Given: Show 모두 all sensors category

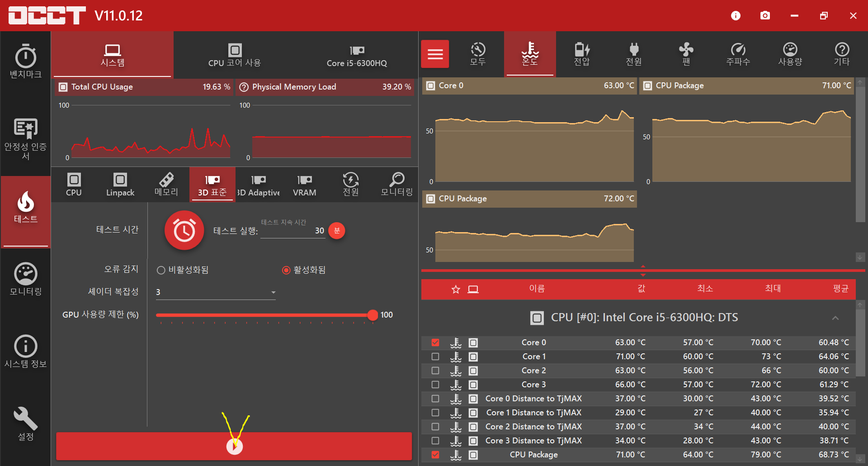Looking at the screenshot, I should pos(478,54).
